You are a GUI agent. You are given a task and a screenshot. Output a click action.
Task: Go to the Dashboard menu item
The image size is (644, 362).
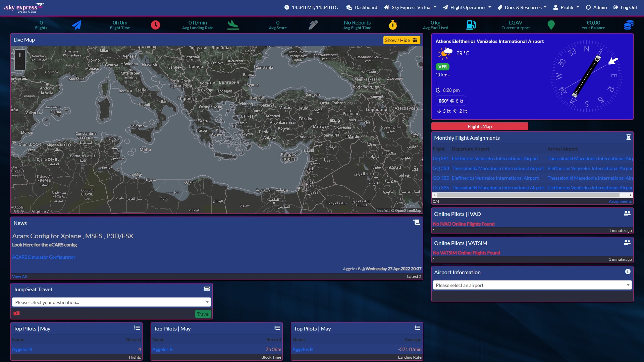362,7
